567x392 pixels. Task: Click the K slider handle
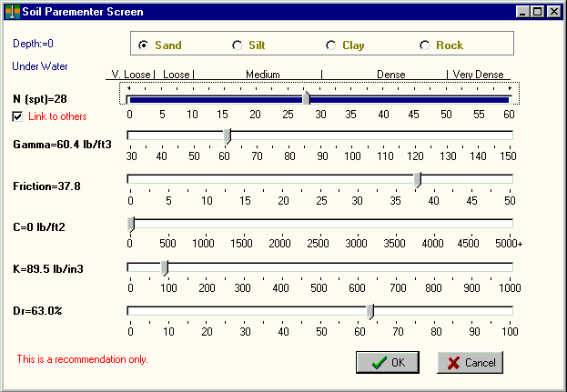[x=165, y=267]
